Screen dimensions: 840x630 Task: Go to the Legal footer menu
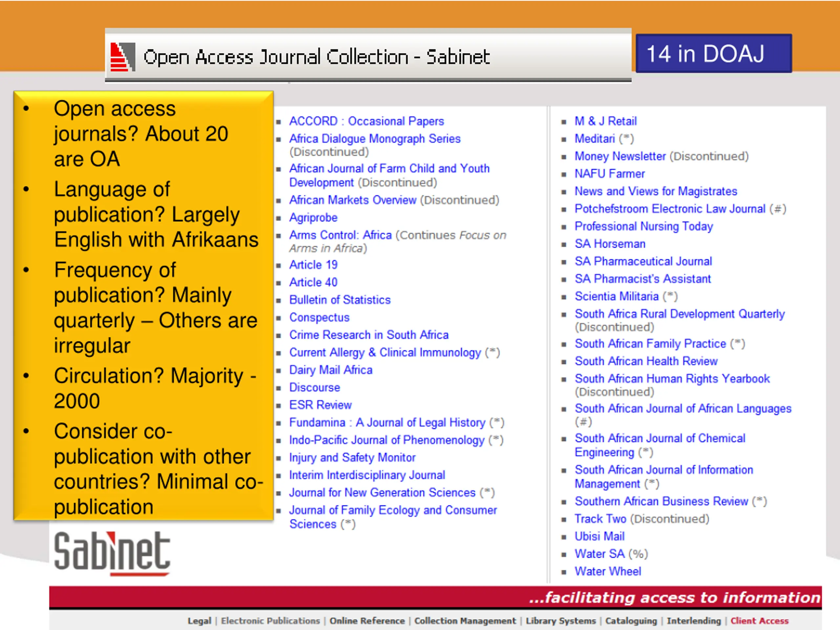[199, 621]
